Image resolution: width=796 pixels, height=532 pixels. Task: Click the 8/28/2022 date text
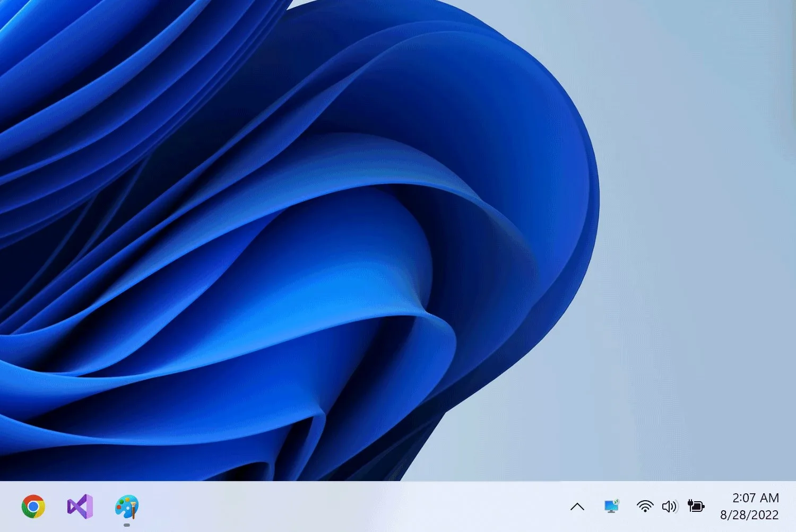pyautogui.click(x=749, y=515)
